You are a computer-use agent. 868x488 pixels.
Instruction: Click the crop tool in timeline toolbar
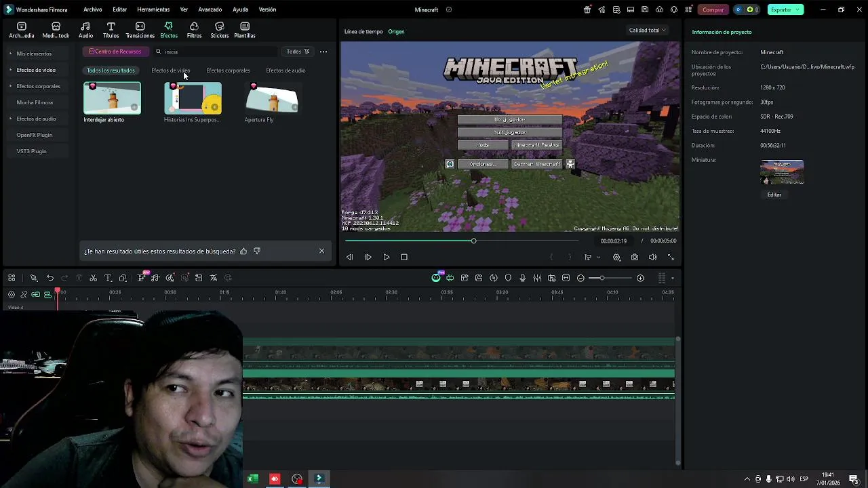click(123, 278)
